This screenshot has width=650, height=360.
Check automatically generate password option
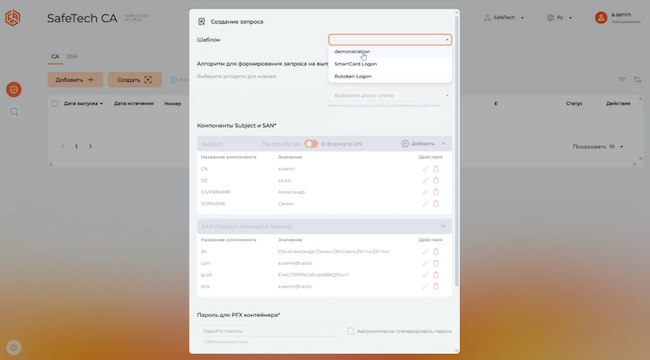pos(351,331)
